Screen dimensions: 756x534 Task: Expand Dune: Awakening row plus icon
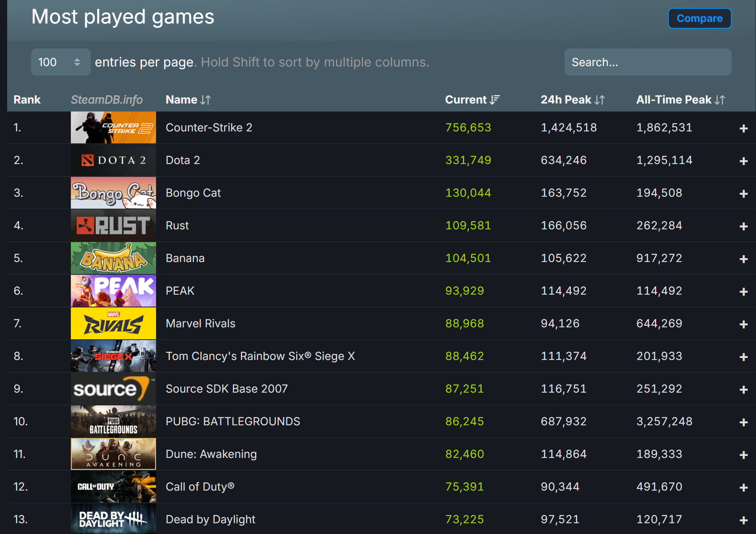(743, 455)
